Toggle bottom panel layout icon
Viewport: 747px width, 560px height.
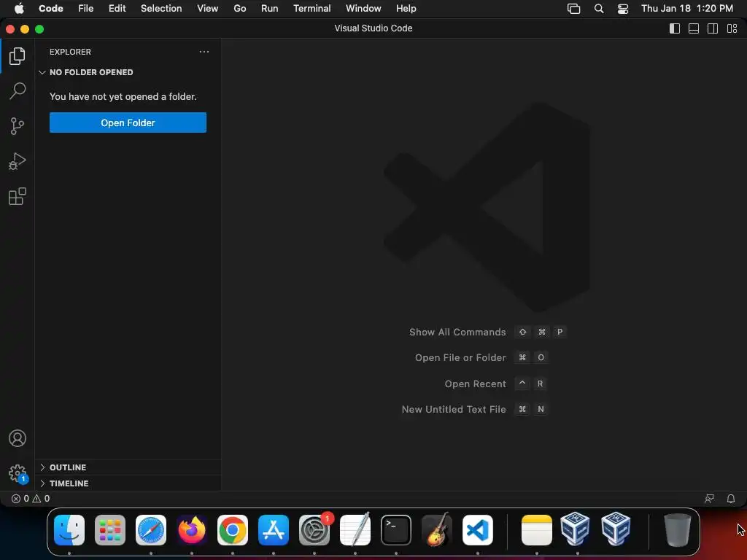pyautogui.click(x=694, y=28)
